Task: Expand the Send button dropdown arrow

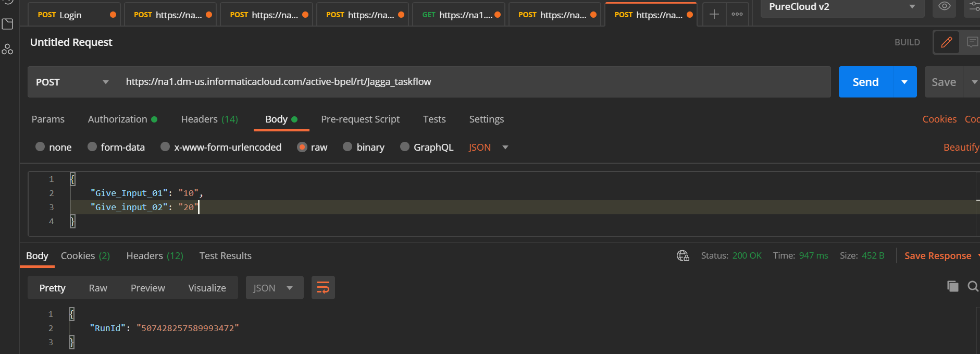Action: 904,82
